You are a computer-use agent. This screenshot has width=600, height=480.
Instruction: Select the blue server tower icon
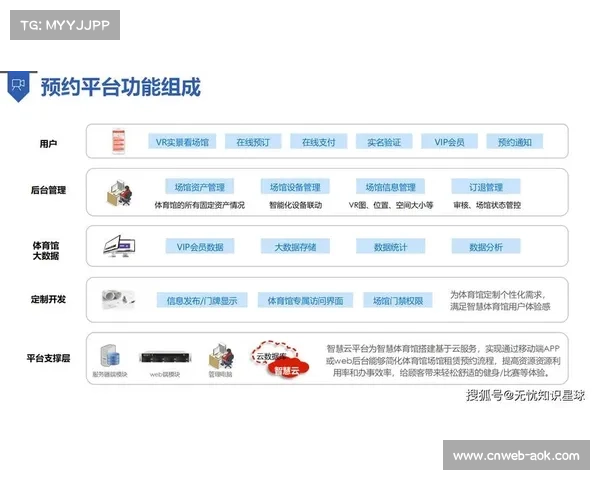109,355
